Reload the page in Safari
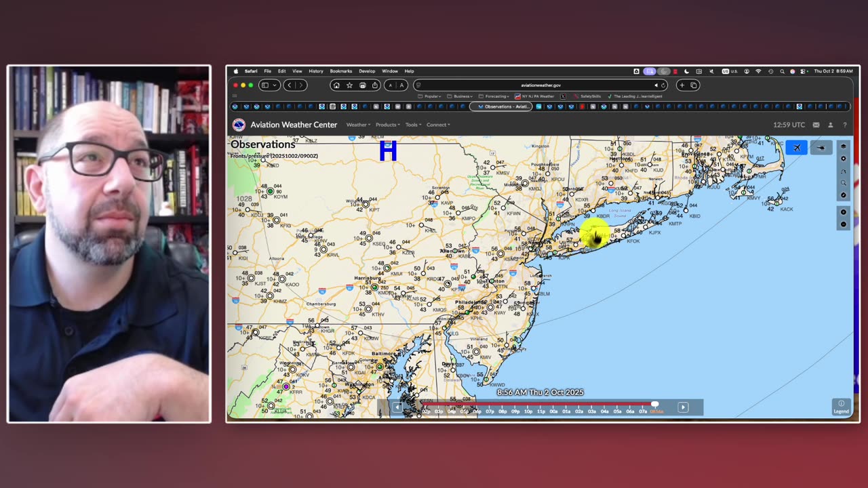Image resolution: width=868 pixels, height=488 pixels. tap(663, 85)
